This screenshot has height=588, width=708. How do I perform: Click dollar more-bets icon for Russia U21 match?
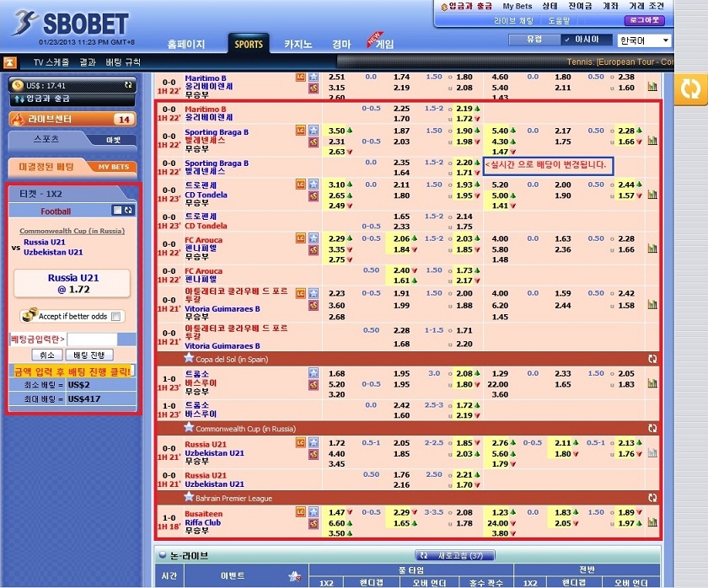pyautogui.click(x=314, y=454)
